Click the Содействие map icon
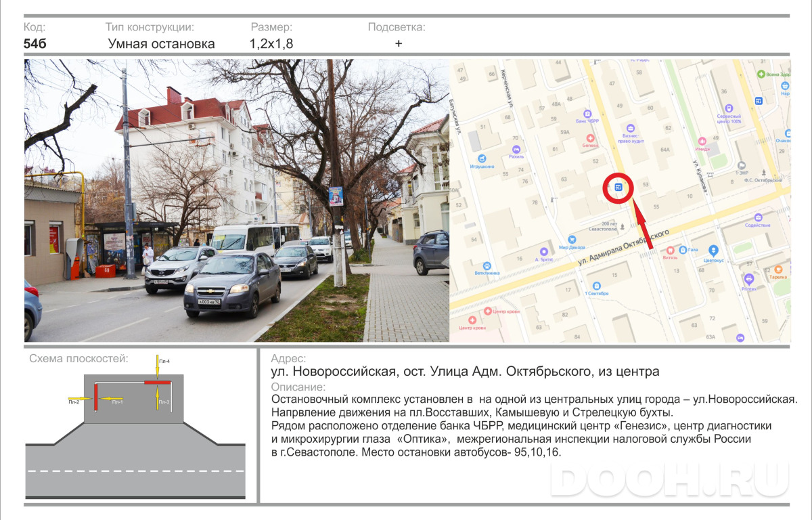 [x=758, y=218]
